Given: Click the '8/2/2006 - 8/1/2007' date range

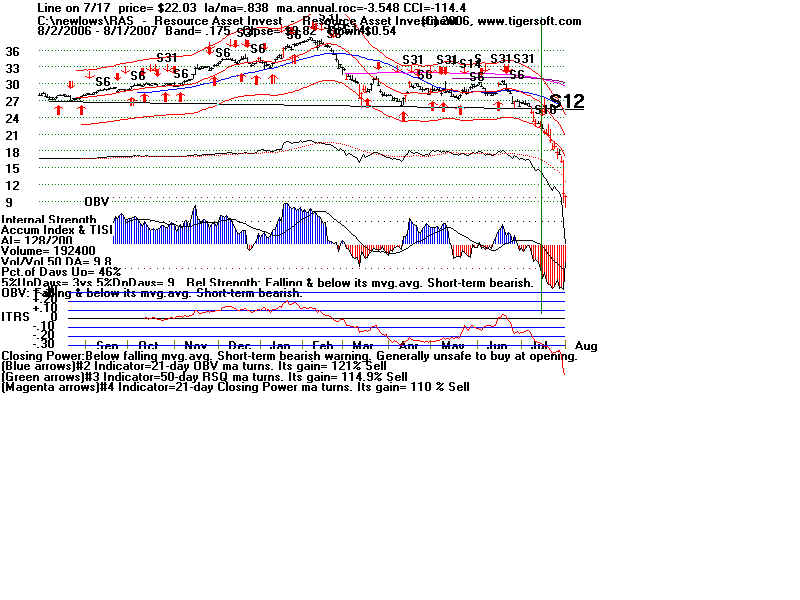Looking at the screenshot, I should pos(97,31).
